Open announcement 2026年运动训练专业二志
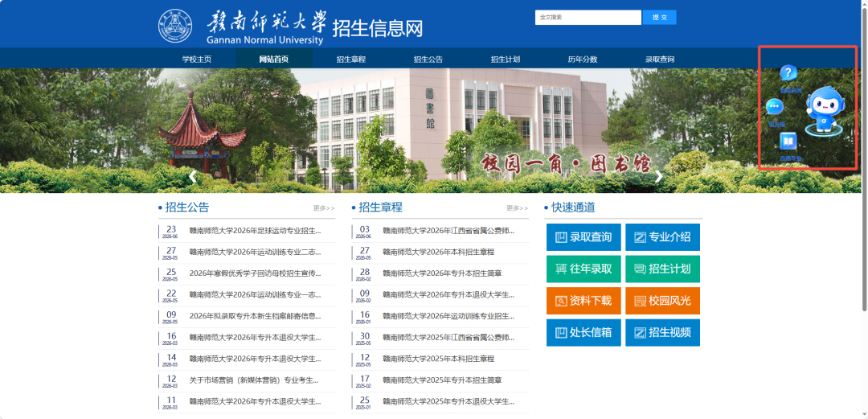Screen dimensions: 868x419 click(256, 252)
